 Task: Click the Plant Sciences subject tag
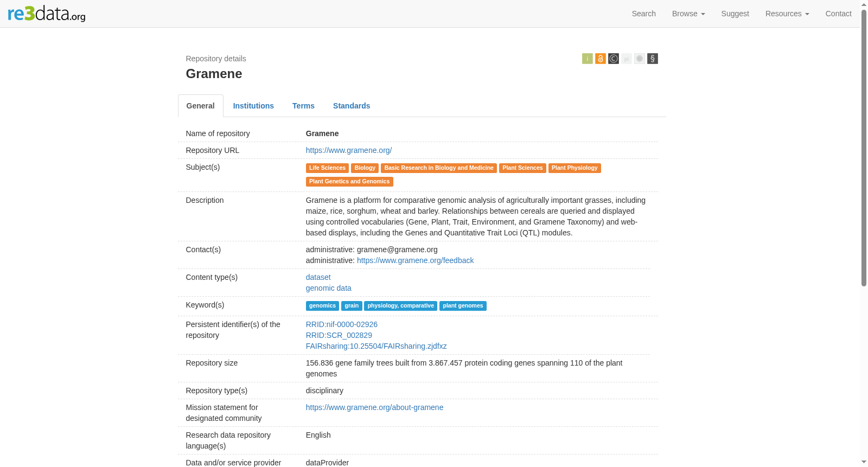coord(522,168)
